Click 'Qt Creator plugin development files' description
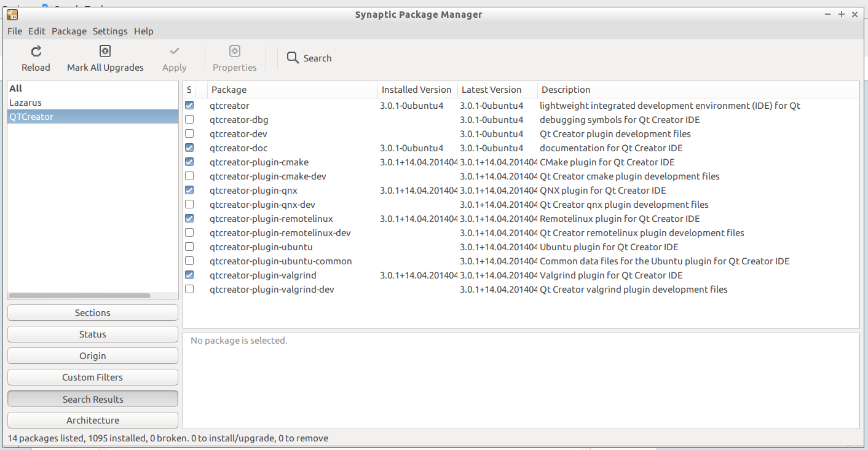 click(x=615, y=134)
